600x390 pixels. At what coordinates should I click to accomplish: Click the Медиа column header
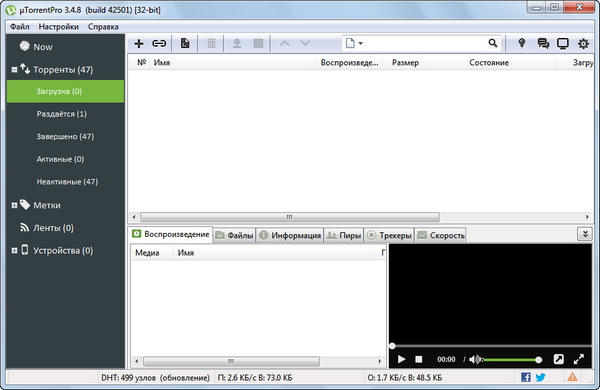[152, 253]
